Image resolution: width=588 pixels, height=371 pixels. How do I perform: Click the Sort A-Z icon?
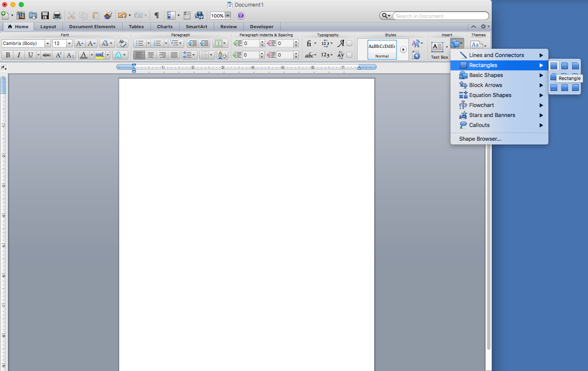coord(222,55)
